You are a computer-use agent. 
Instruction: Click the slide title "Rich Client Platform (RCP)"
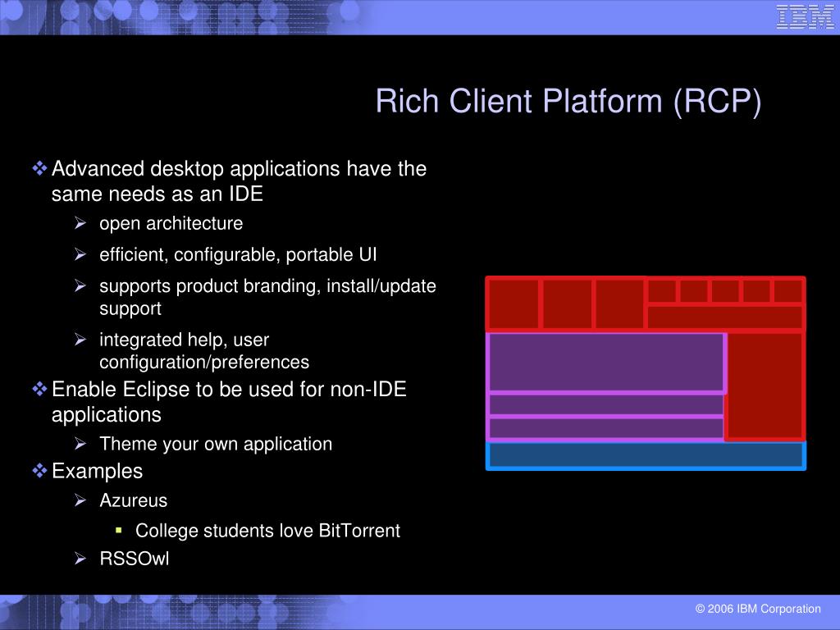pos(568,101)
